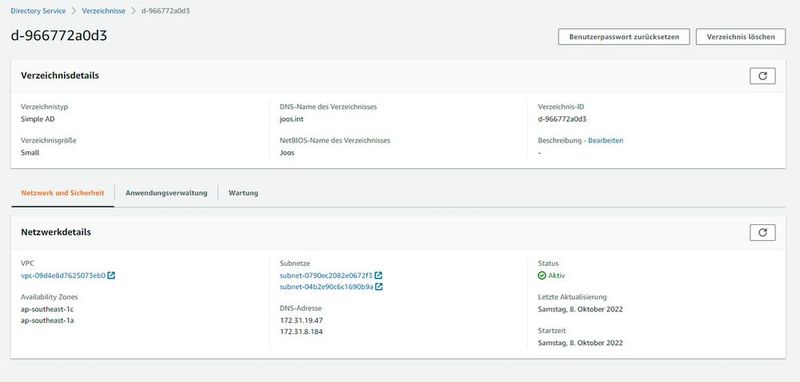Open the Verzeichnisse breadcrumb link
Image resolution: width=800 pixels, height=382 pixels.
104,11
